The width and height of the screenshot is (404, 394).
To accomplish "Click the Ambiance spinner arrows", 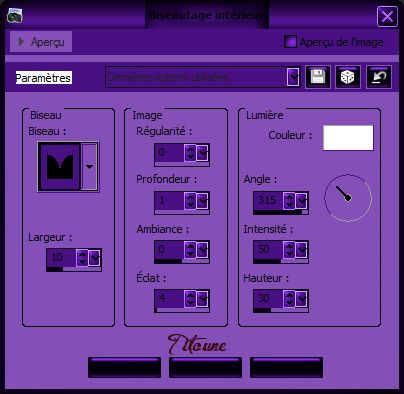I will (190, 249).
